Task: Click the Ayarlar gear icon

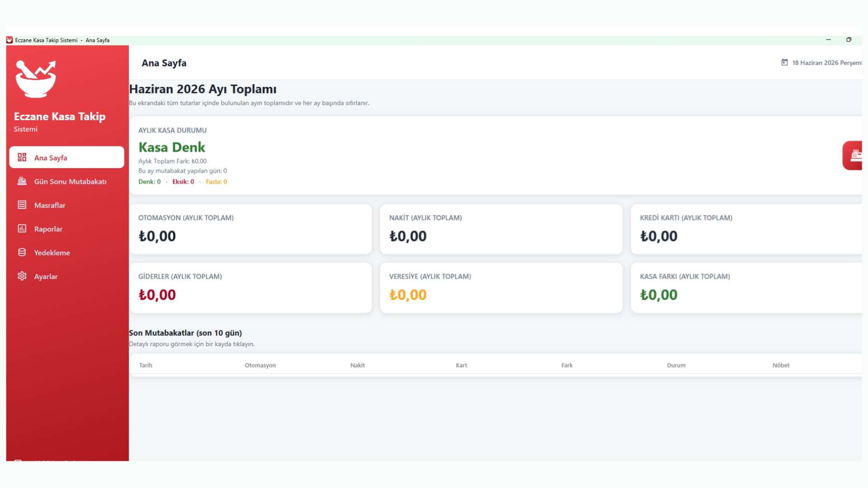Action: [22, 276]
